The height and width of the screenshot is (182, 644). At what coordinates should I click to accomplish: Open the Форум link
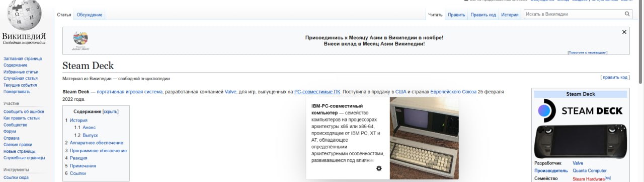(x=10, y=131)
